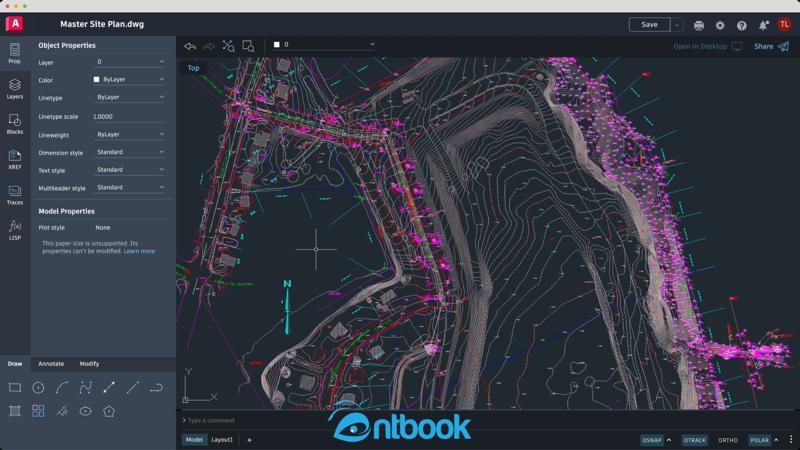This screenshot has height=450, width=800.
Task: Expand the POLAR options arrow
Action: 776,440
